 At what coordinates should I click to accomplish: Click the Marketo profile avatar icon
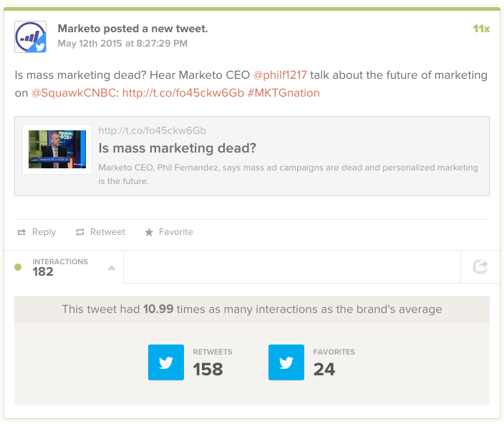coord(31,37)
